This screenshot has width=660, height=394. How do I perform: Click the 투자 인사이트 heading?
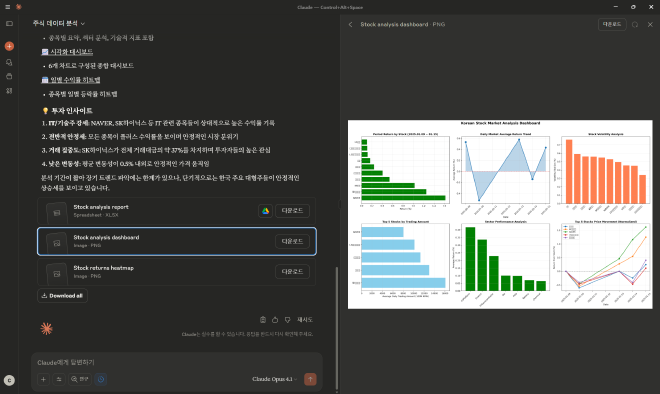67,111
